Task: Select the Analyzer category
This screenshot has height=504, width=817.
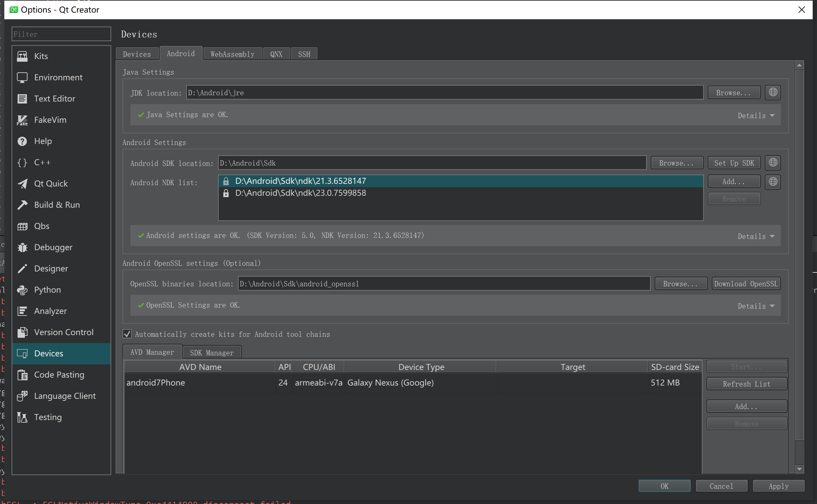Action: click(61, 311)
